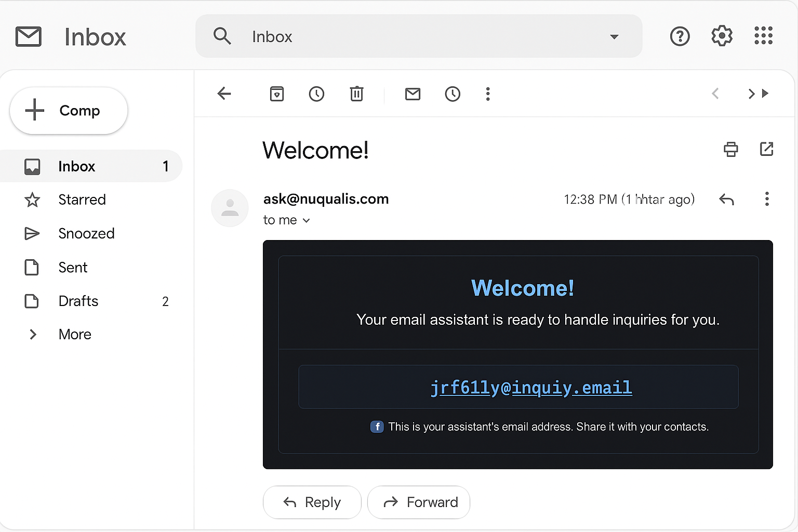Viewport: 798px width, 532px height.
Task: Select the More label in sidebar
Action: click(75, 334)
